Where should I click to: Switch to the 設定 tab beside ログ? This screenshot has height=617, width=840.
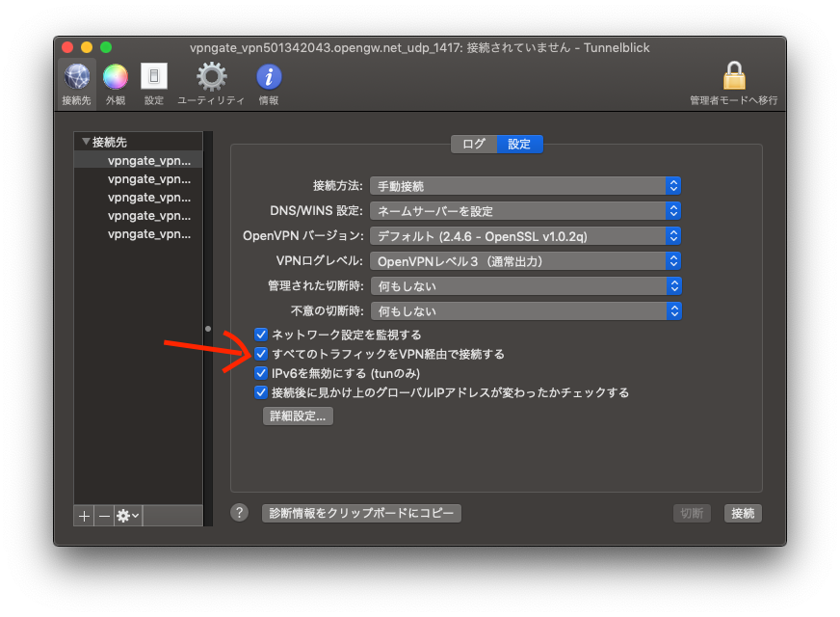[519, 145]
